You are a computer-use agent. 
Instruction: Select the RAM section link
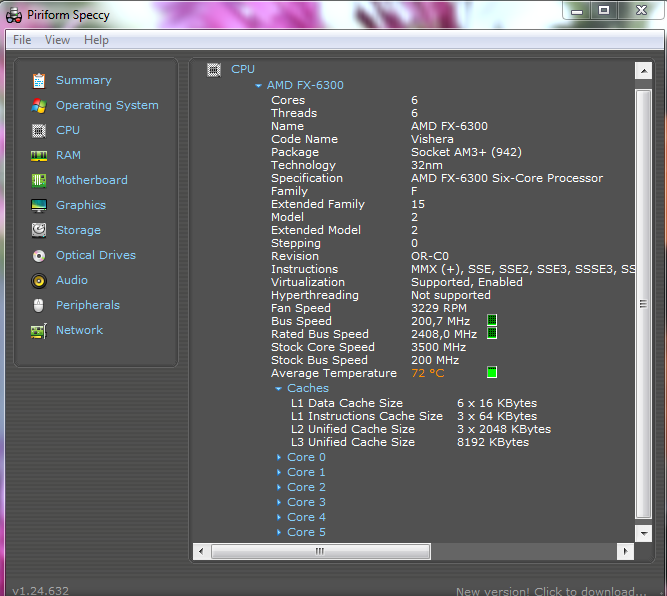pyautogui.click(x=68, y=155)
